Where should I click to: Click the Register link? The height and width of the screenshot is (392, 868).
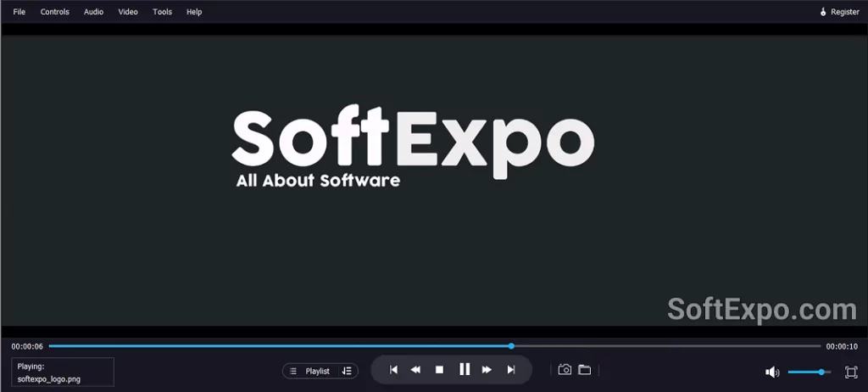click(x=839, y=12)
